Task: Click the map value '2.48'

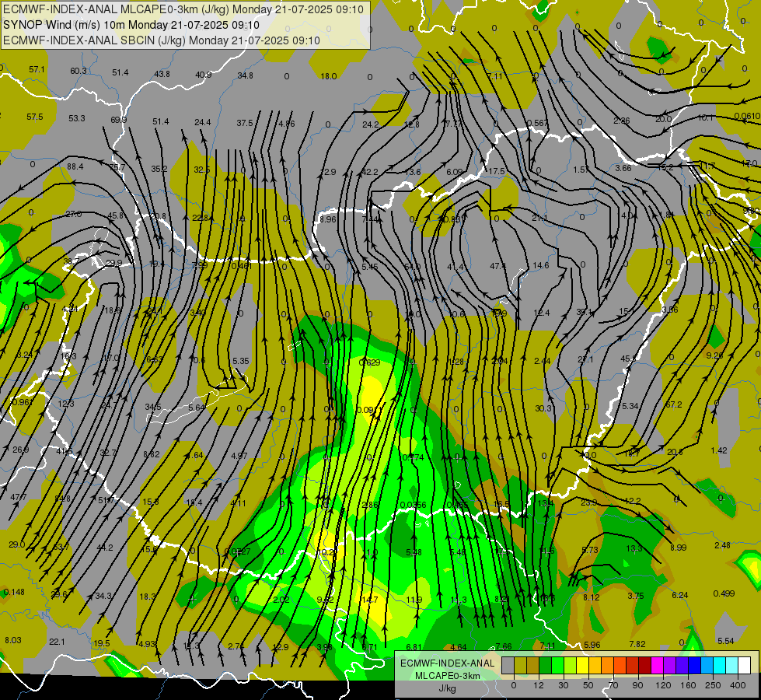Action: (723, 545)
